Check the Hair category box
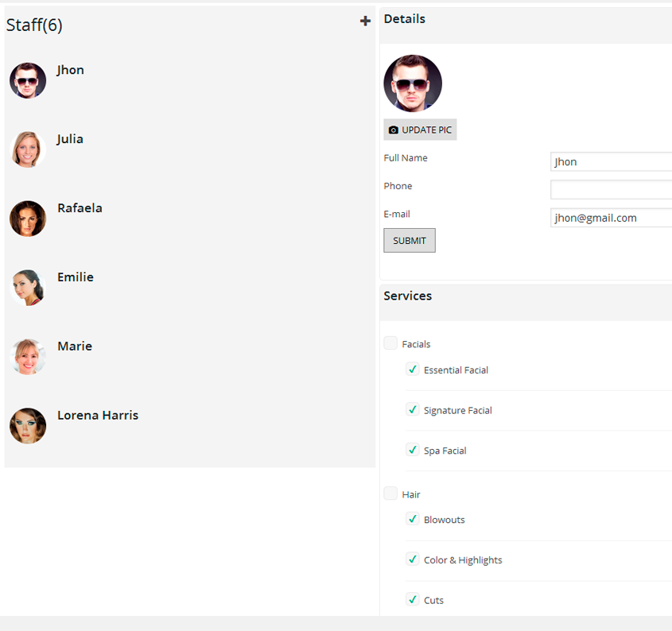 tap(390, 493)
